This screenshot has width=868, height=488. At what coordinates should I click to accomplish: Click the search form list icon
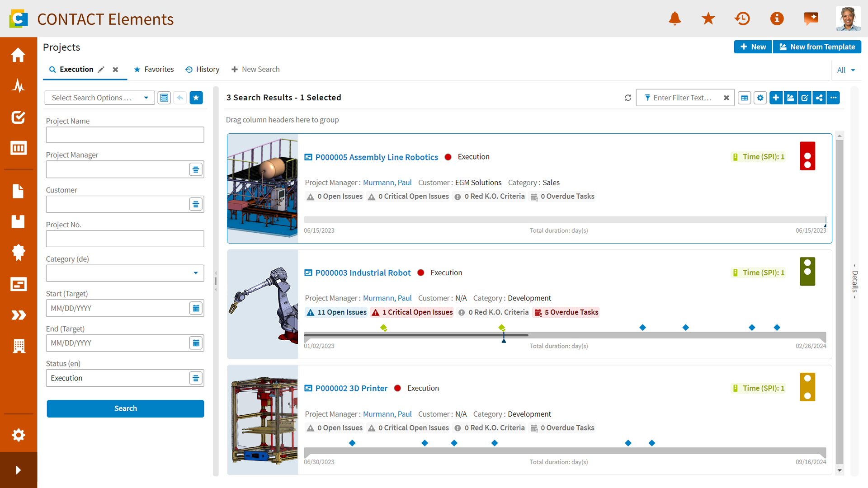(164, 98)
